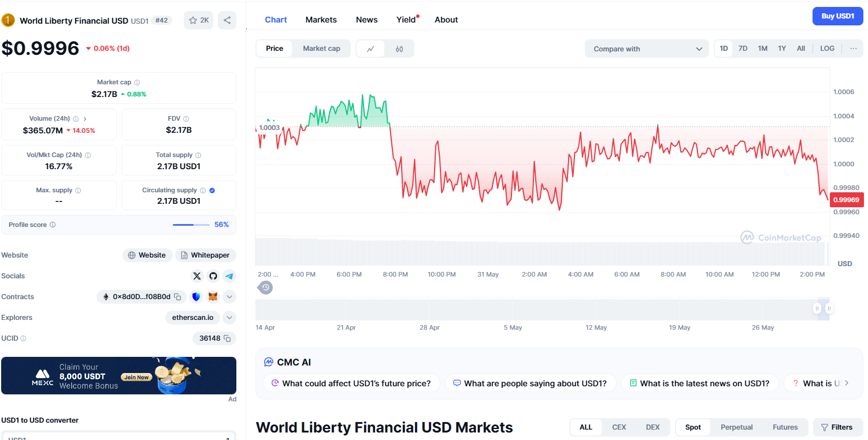Select the Spot markets filter

[693, 427]
